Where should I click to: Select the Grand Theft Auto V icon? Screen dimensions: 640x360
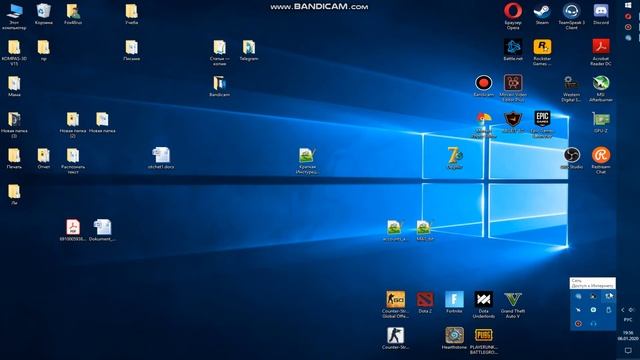tap(513, 304)
